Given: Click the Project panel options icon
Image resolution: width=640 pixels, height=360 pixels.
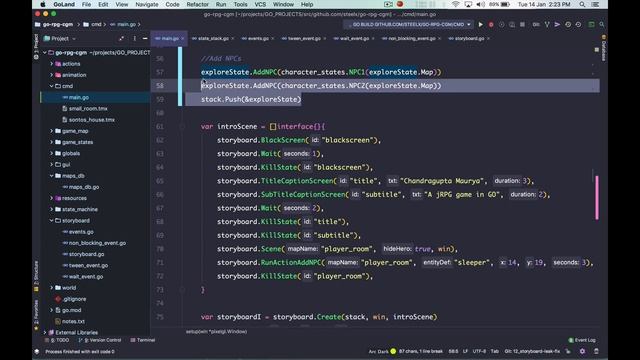Looking at the screenshot, I should pyautogui.click(x=134, y=38).
